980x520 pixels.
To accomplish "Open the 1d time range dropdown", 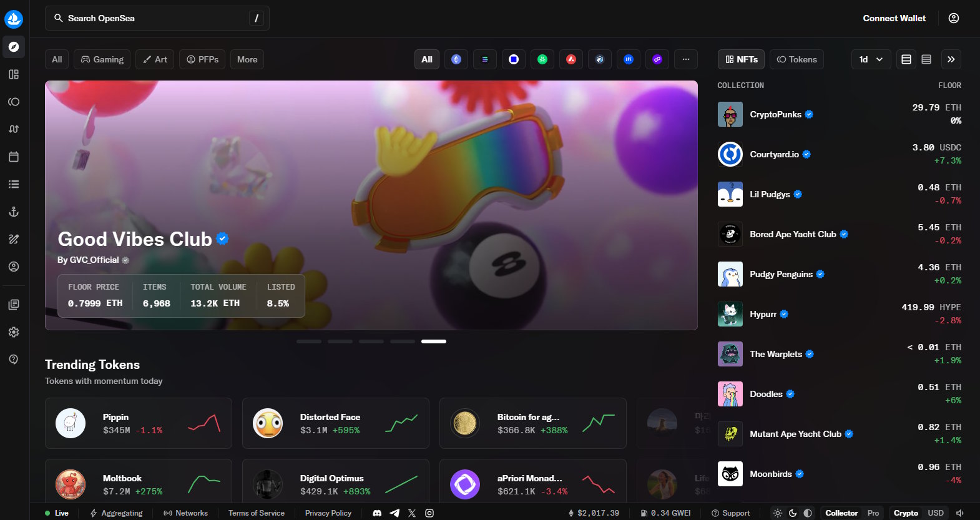I will click(871, 59).
